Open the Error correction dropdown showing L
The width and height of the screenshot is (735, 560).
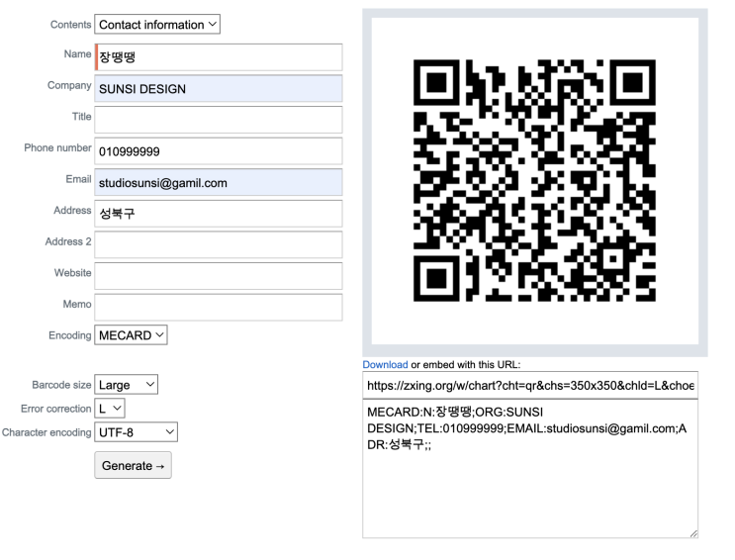110,409
